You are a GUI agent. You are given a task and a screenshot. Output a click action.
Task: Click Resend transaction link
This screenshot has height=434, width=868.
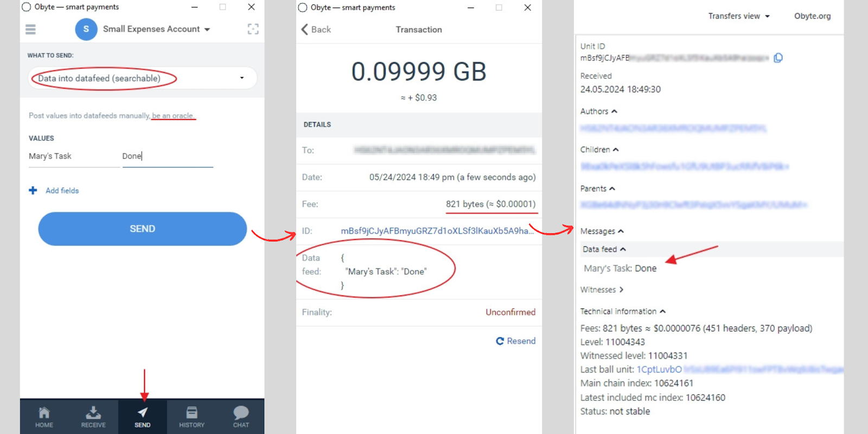click(516, 341)
